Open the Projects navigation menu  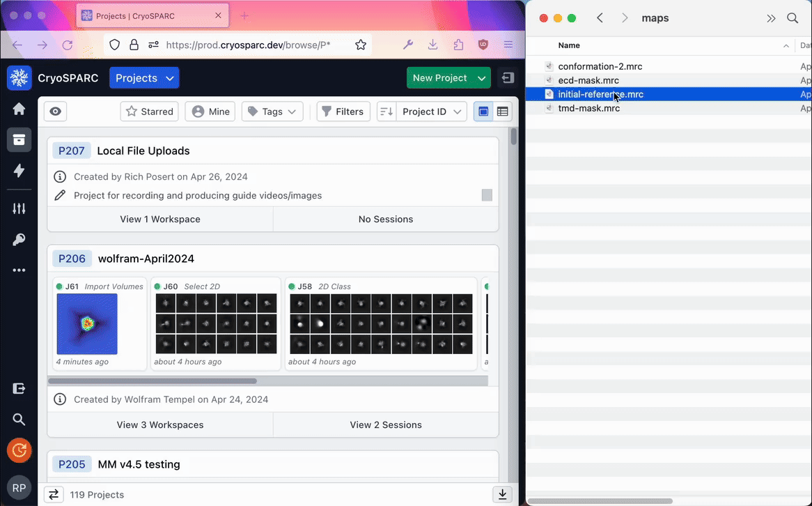click(144, 78)
